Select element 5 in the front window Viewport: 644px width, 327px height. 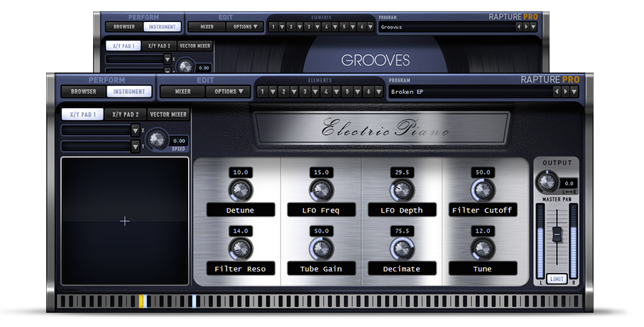pos(347,91)
